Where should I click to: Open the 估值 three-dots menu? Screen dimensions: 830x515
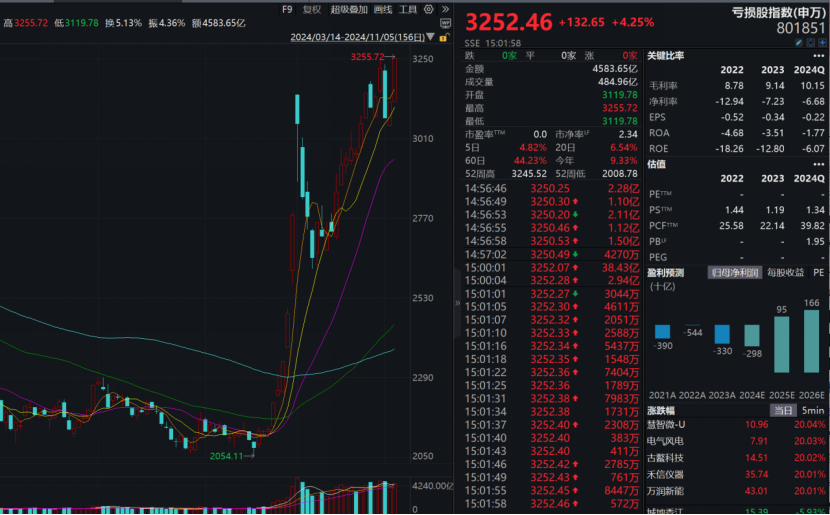(818, 165)
